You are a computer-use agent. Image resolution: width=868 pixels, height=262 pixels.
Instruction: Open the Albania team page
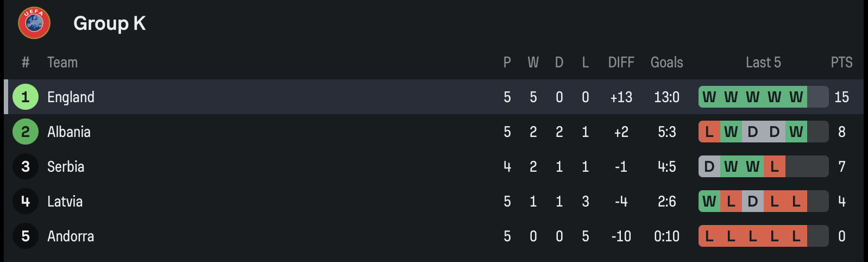pos(68,132)
